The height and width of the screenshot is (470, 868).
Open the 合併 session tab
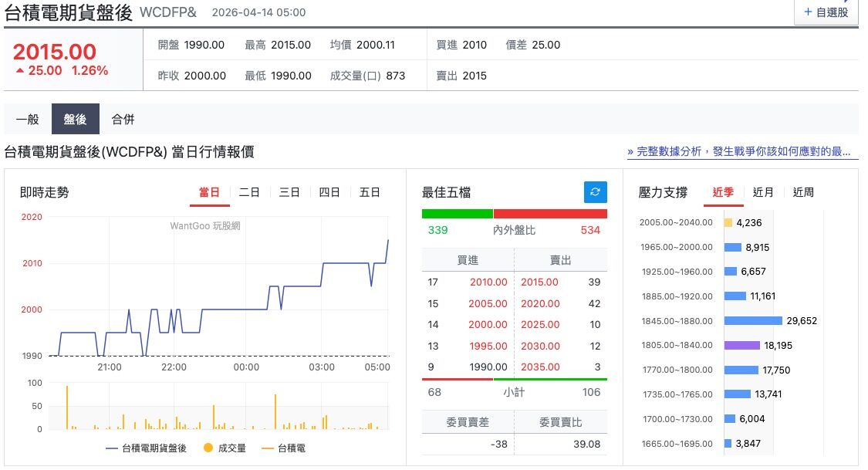tap(123, 119)
